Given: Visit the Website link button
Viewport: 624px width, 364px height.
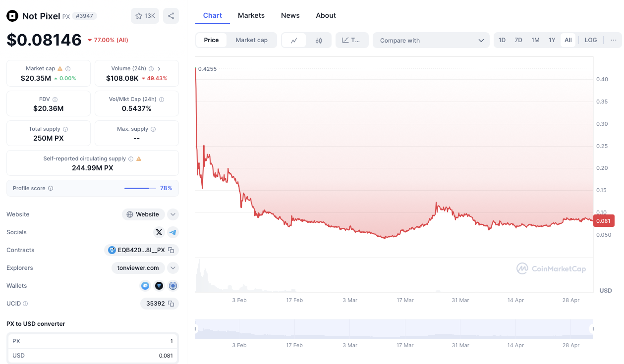Looking at the screenshot, I should pyautogui.click(x=143, y=214).
